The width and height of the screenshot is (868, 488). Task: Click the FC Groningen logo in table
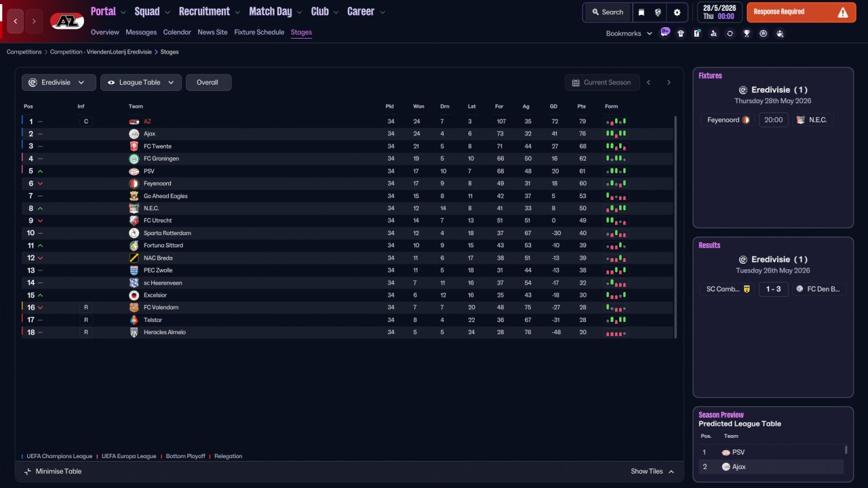pos(134,159)
